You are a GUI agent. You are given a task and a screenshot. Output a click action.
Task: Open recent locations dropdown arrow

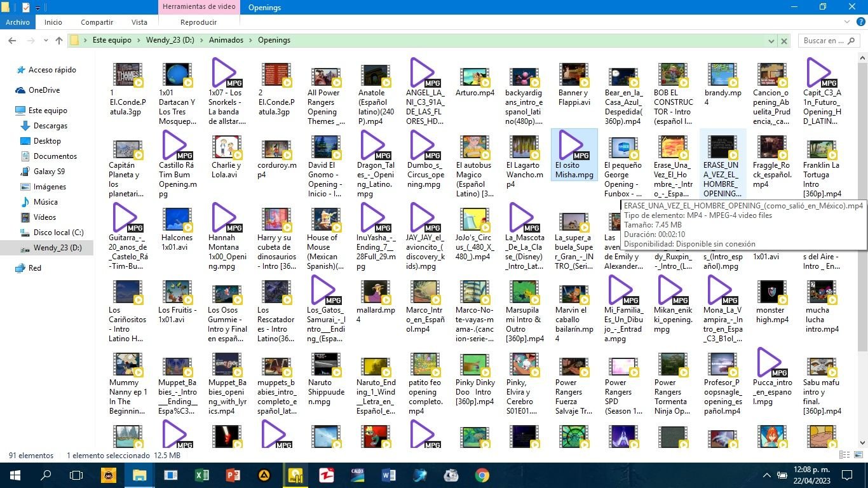pyautogui.click(x=46, y=41)
